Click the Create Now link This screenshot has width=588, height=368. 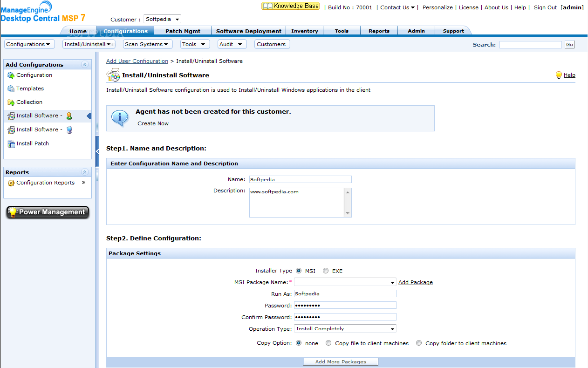153,123
